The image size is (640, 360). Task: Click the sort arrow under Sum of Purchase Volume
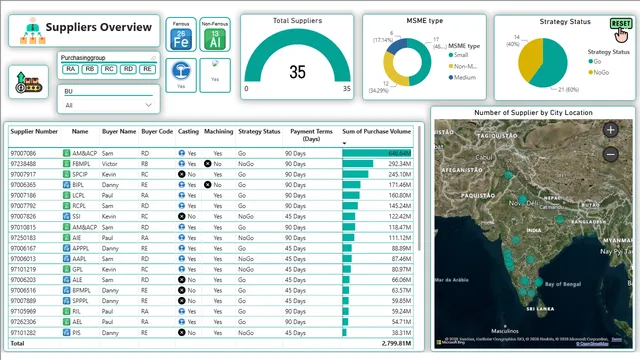click(344, 143)
